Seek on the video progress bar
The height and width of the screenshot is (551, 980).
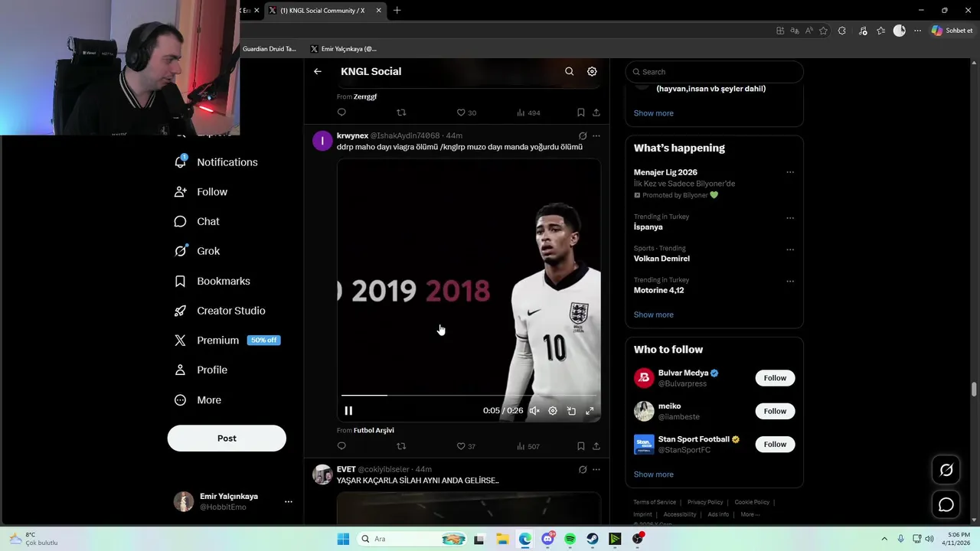click(469, 396)
